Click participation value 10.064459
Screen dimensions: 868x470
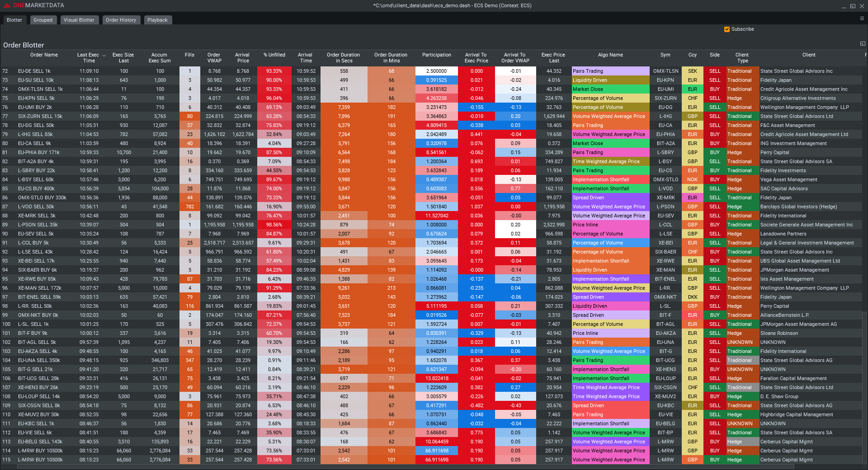pos(437,442)
